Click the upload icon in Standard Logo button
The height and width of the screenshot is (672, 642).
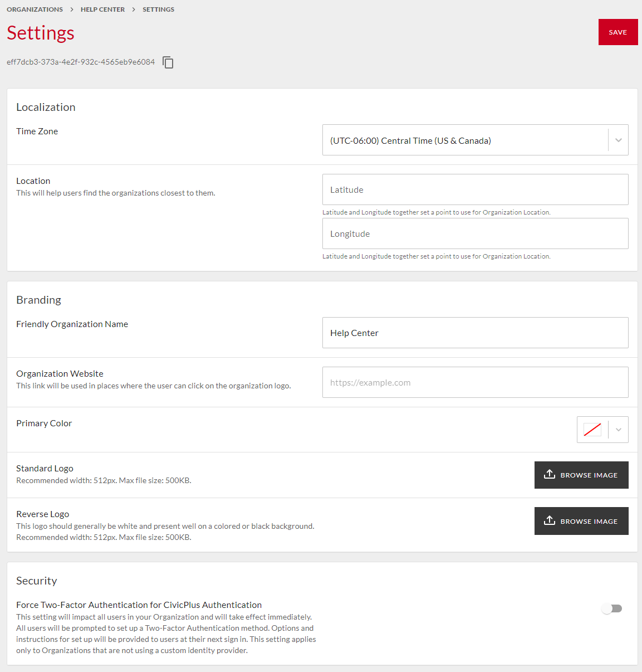click(x=550, y=475)
